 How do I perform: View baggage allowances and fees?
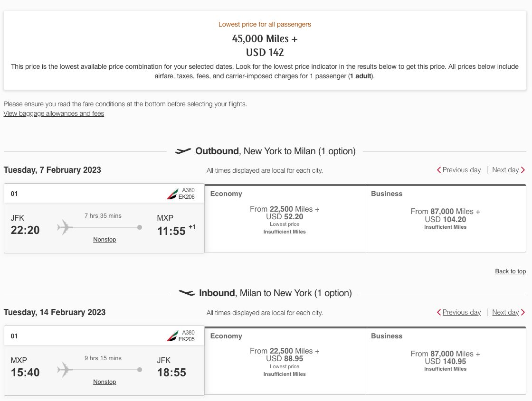(53, 113)
